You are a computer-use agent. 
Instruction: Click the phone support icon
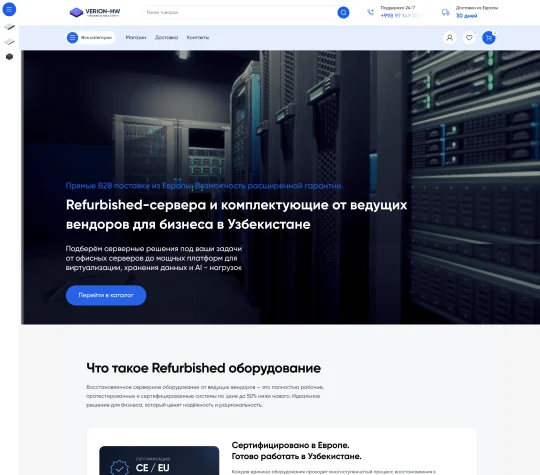[370, 12]
